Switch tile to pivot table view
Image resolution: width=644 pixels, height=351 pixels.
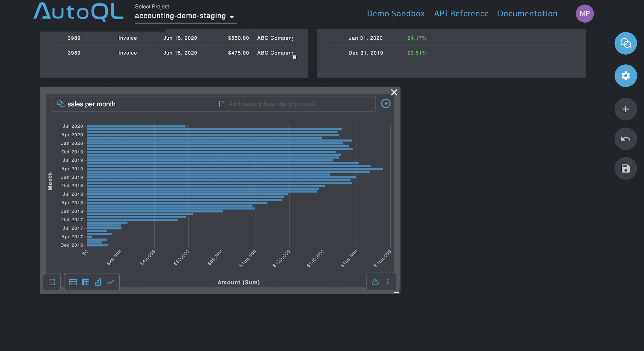click(x=85, y=282)
